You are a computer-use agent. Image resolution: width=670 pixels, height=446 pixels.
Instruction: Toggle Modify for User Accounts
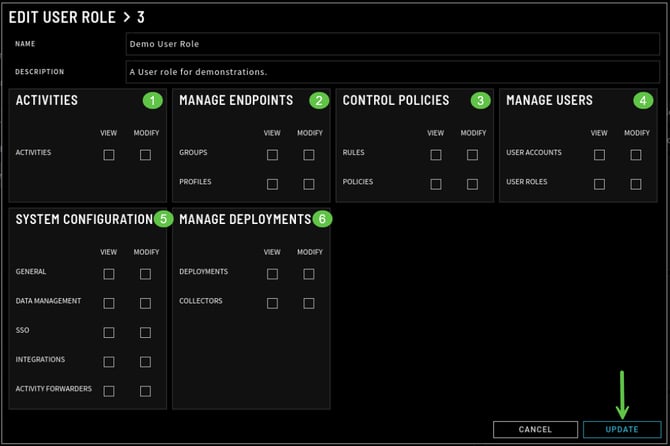636,155
